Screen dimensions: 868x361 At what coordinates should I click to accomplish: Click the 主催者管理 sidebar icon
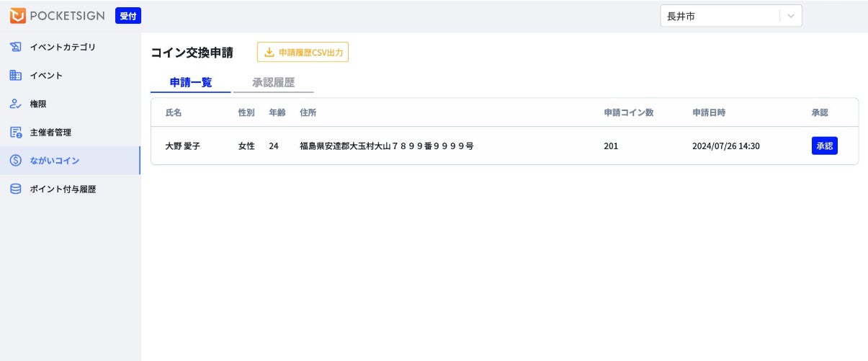pos(16,132)
